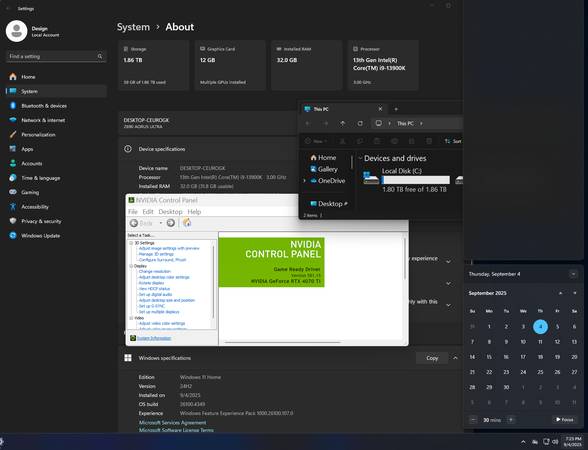Open Change resolution task
Viewport: 588px width, 450px height.
(x=154, y=272)
